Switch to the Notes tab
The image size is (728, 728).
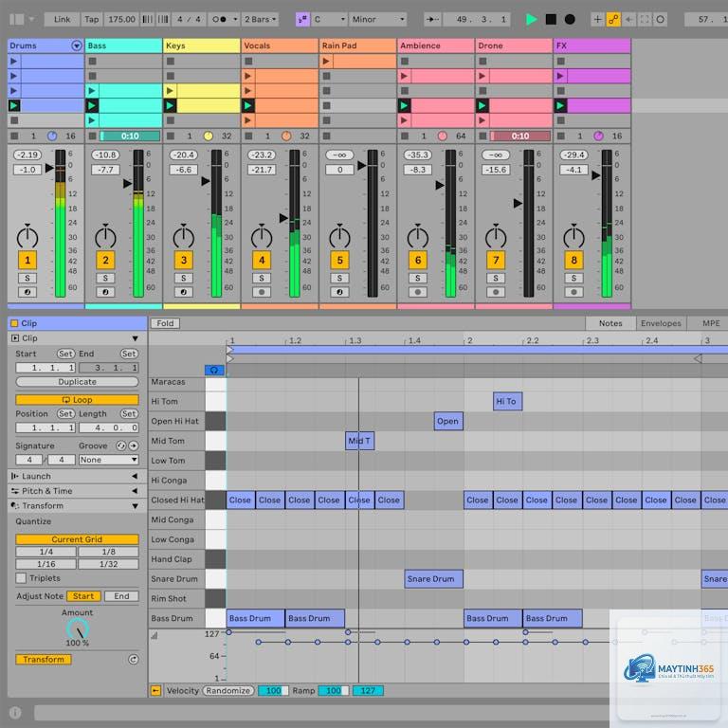610,323
